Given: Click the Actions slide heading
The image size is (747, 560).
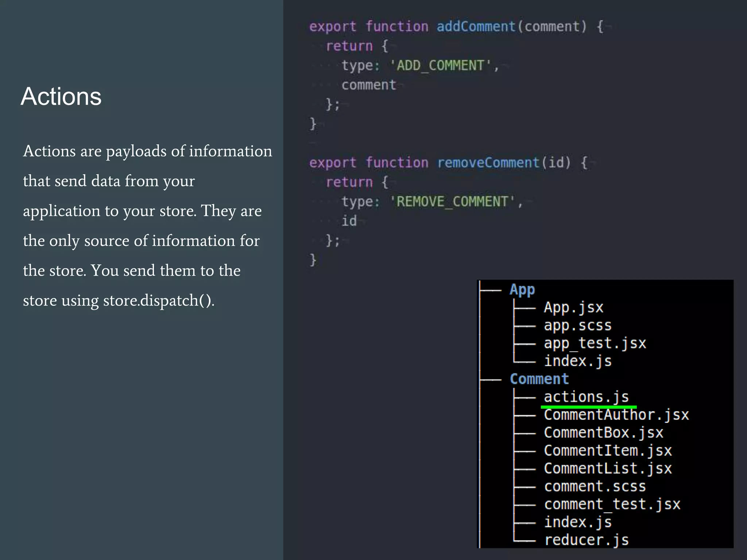Looking at the screenshot, I should click(61, 97).
